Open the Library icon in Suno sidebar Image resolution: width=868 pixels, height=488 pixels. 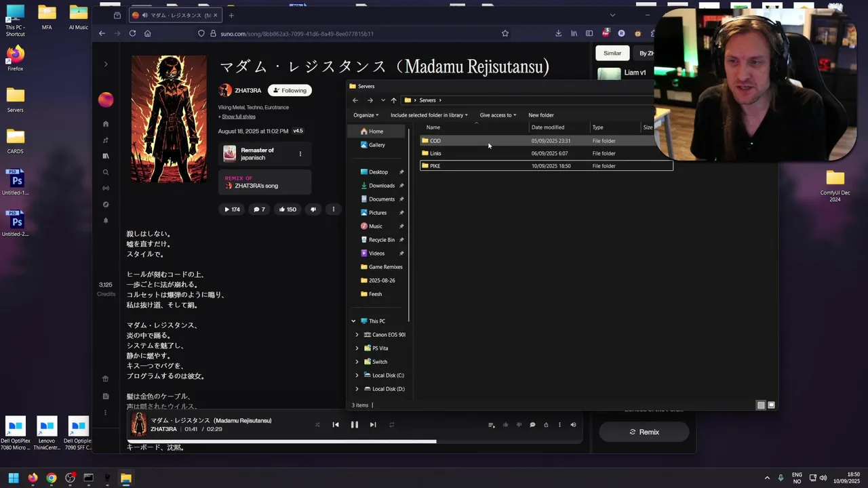[106, 156]
